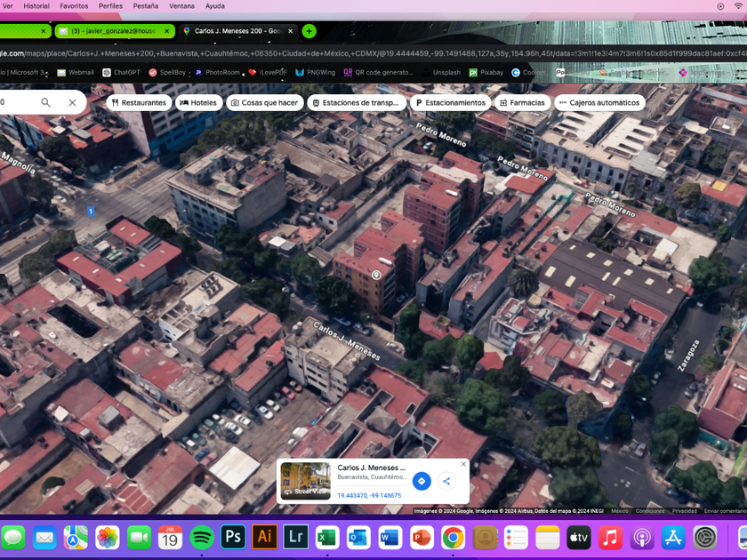Screen dimensions: 747x560
Task: Filter map by Hoteles
Action: point(198,102)
